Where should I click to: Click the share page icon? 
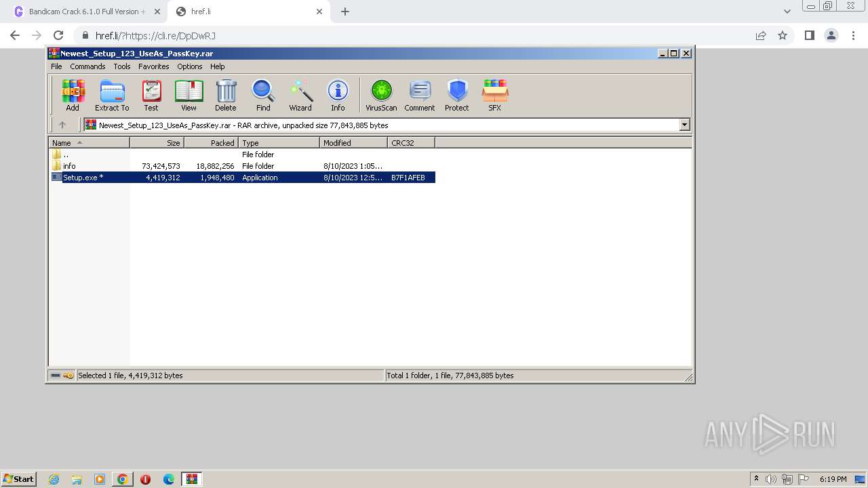[761, 35]
